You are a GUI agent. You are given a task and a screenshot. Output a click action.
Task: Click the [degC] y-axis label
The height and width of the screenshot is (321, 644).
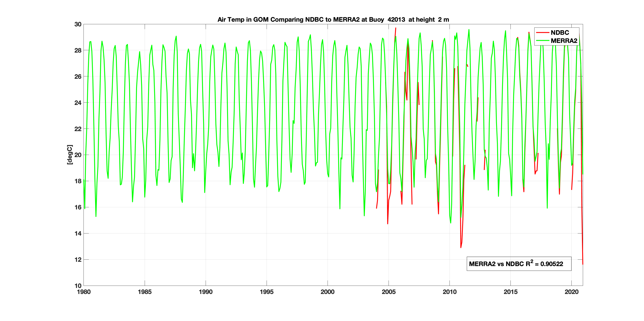click(x=70, y=155)
